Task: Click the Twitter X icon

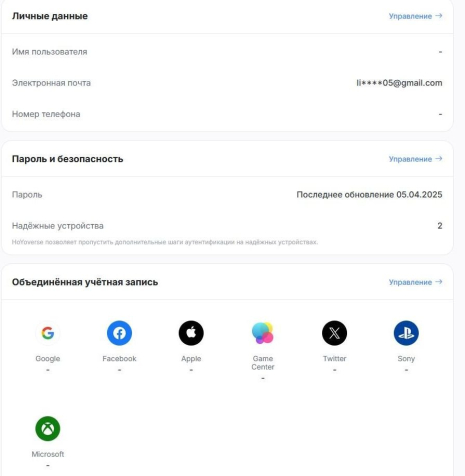Action: (x=334, y=333)
